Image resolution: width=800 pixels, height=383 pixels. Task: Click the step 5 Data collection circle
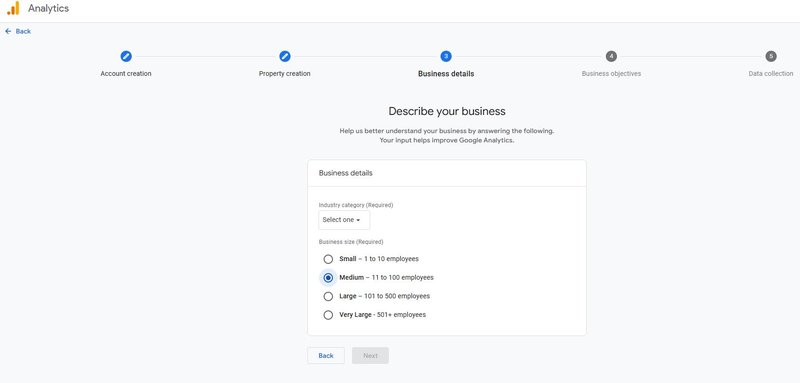click(771, 56)
